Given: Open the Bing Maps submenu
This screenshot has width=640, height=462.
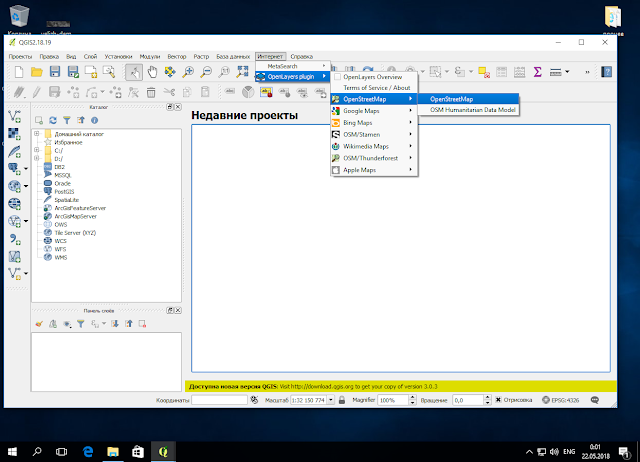Looking at the screenshot, I should (374, 122).
